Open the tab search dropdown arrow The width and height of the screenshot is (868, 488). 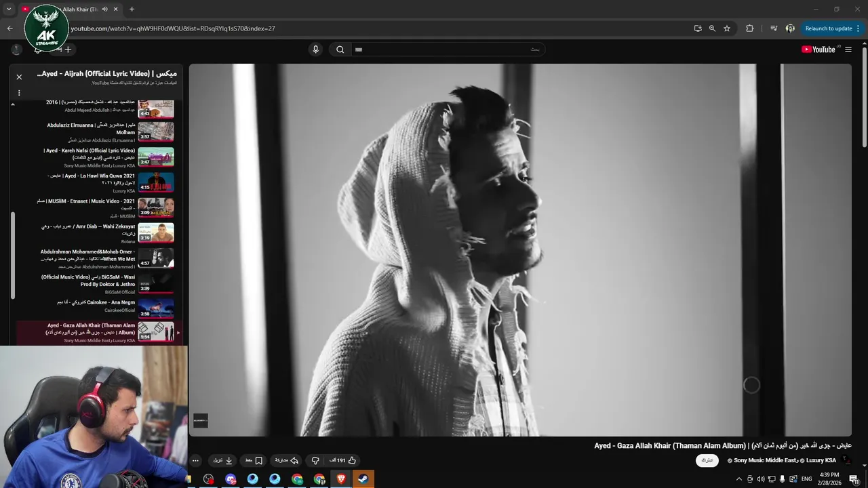9,9
